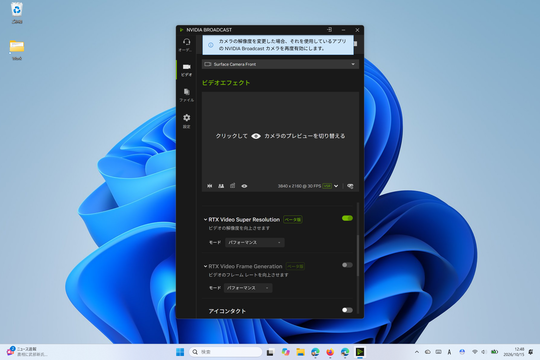Click ベータ版 badge beside Super Resolution
The image size is (540, 360).
293,219
